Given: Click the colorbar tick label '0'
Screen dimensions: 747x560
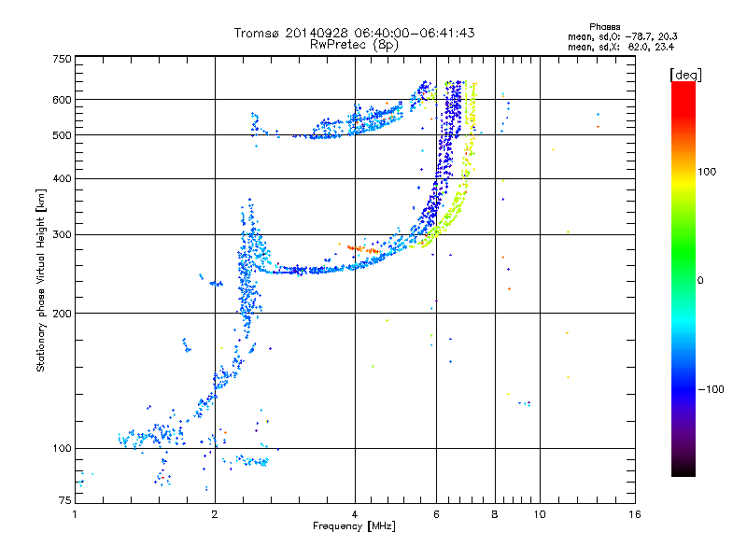Looking at the screenshot, I should point(700,281).
